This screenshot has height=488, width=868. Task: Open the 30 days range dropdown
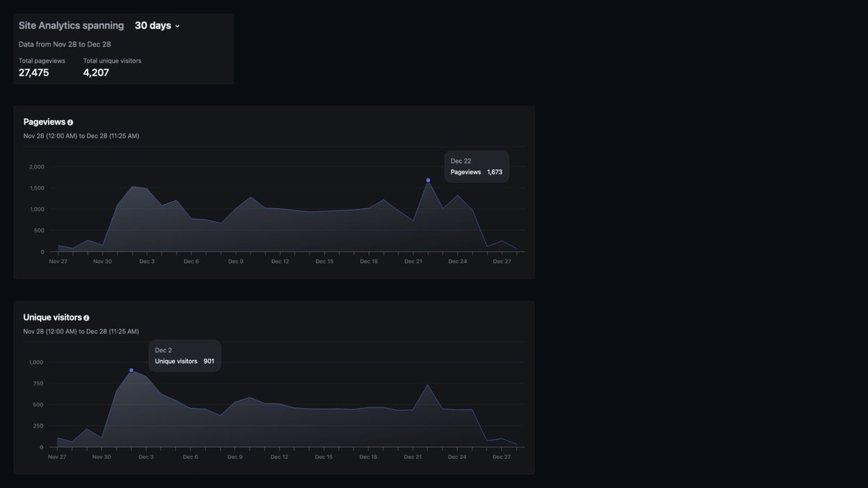(157, 25)
